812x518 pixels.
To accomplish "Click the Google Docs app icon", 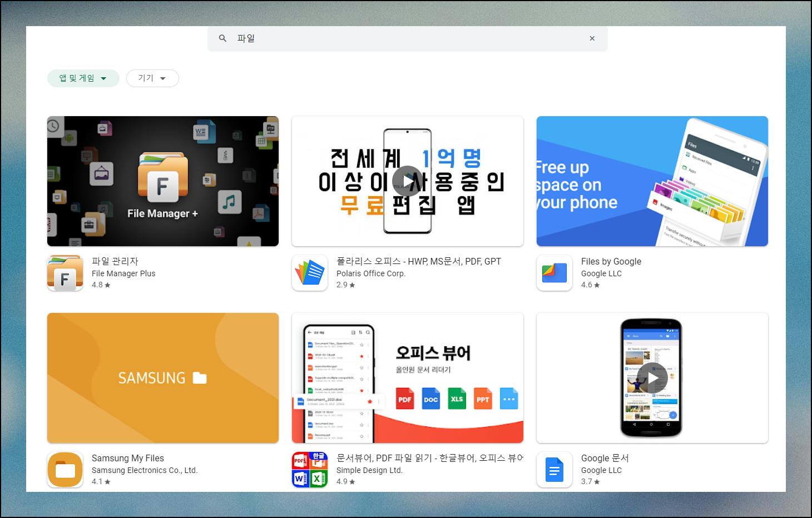I will coord(554,470).
